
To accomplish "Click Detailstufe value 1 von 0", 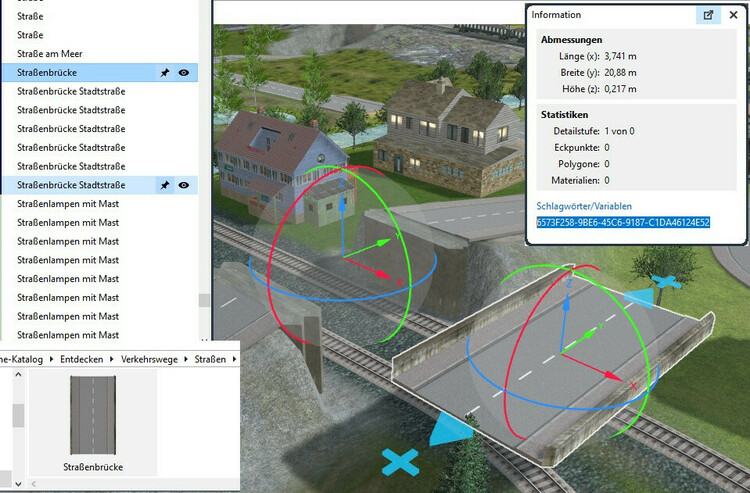I will (x=619, y=131).
